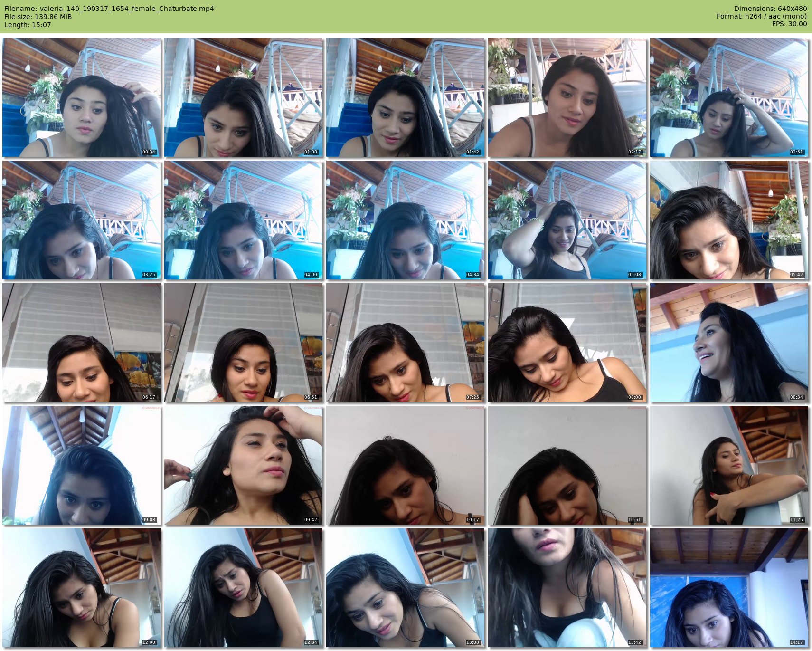Open the thumbnail labeled 13:42

point(567,588)
